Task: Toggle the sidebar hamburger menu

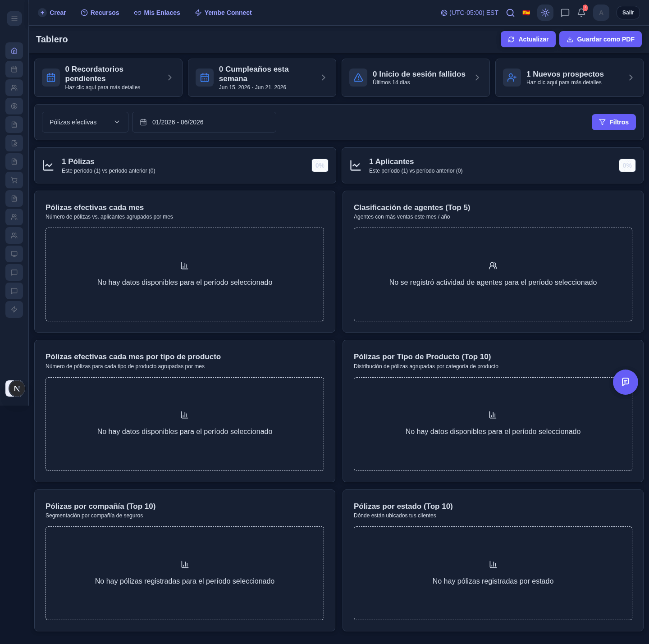Action: [14, 18]
